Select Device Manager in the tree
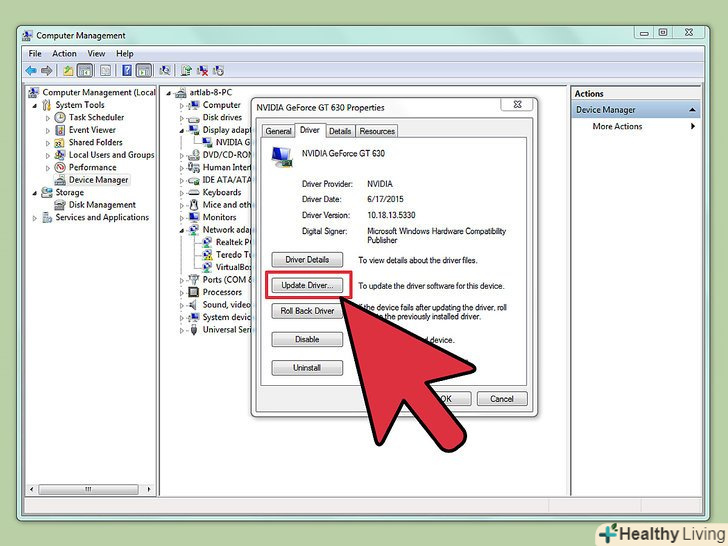728x546 pixels. tap(98, 180)
